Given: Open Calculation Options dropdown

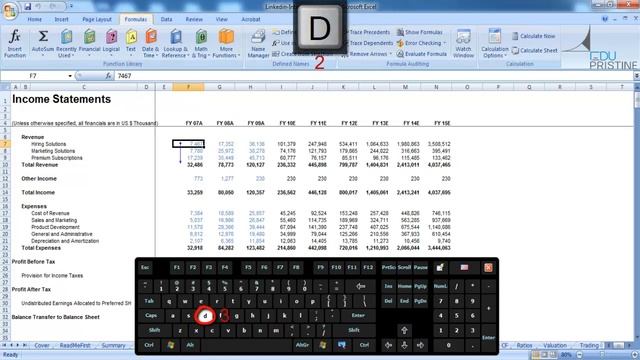Looking at the screenshot, I should pos(494,43).
